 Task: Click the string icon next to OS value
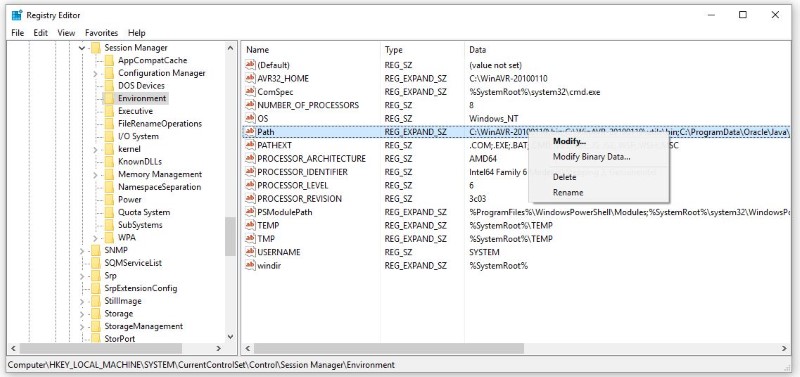(x=250, y=118)
